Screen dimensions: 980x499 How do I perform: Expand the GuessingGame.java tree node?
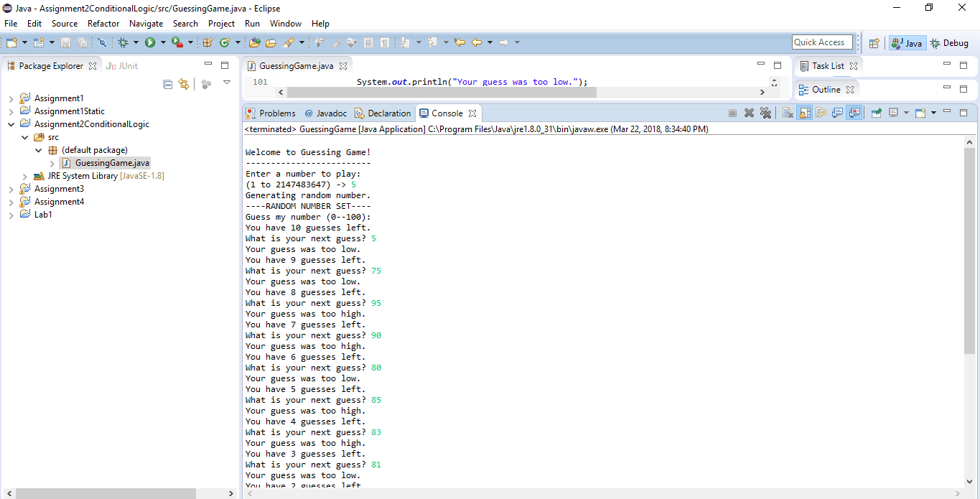tap(52, 163)
